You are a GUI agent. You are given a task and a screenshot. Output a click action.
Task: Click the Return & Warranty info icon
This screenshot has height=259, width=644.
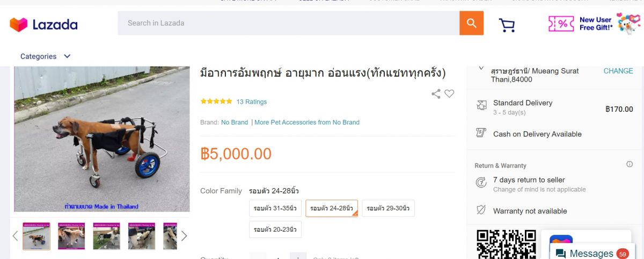click(630, 164)
